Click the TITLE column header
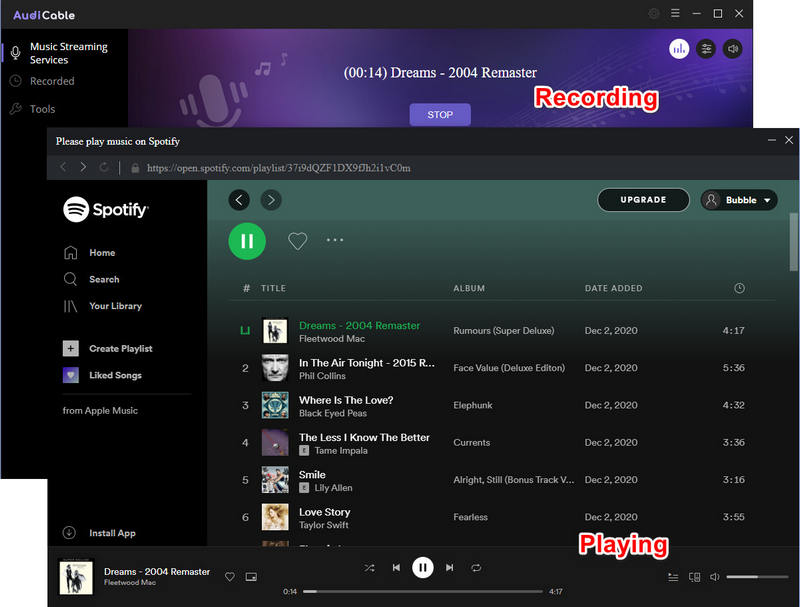 click(x=273, y=288)
